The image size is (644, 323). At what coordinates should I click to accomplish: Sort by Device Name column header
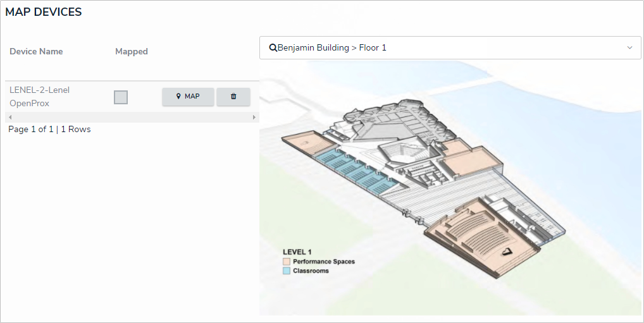(x=36, y=51)
